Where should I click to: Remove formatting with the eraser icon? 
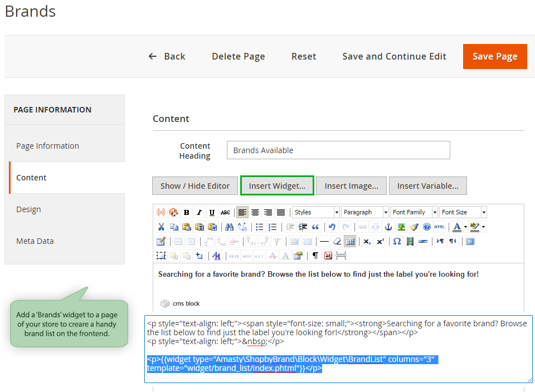click(337, 241)
